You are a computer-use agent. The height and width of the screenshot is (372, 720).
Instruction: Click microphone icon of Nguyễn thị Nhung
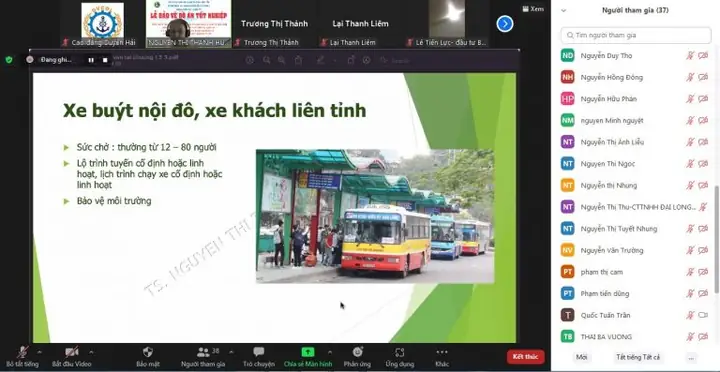[x=690, y=186]
